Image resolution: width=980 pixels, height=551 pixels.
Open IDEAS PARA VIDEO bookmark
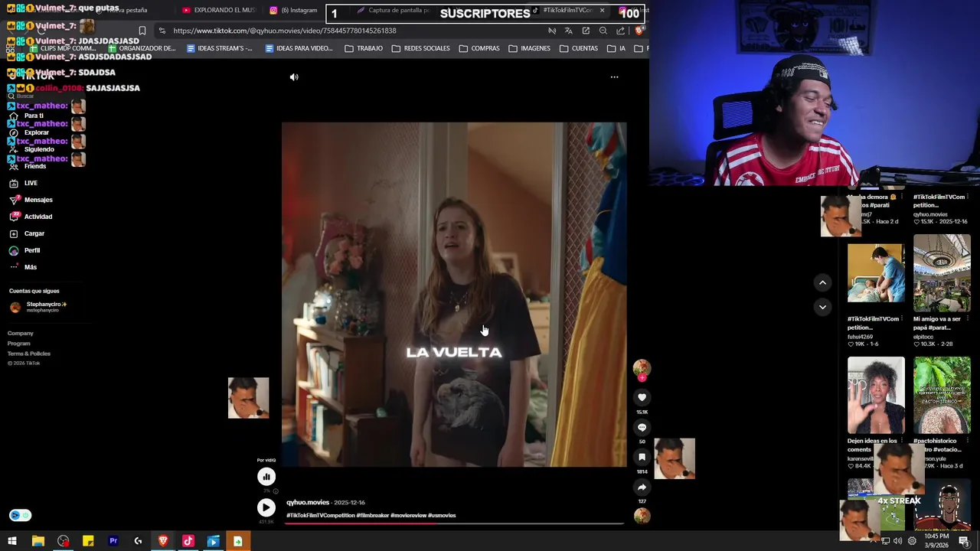(x=299, y=48)
